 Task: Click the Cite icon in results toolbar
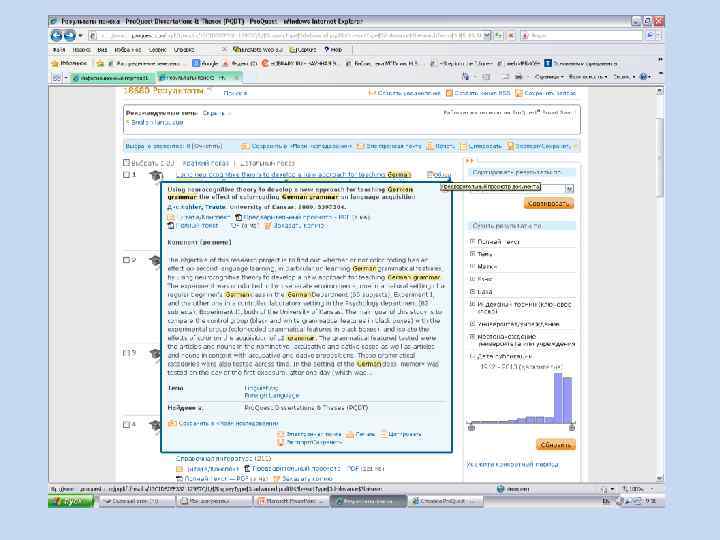click(464, 146)
